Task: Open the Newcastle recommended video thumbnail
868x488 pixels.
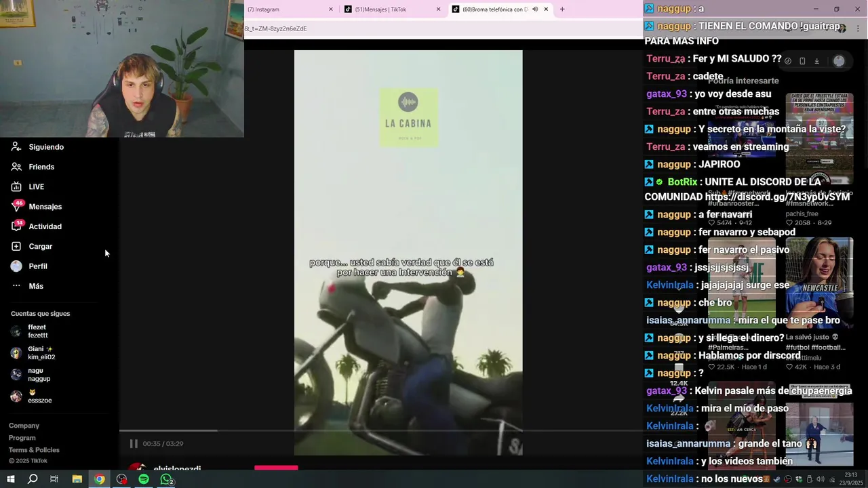Action: 819,283
